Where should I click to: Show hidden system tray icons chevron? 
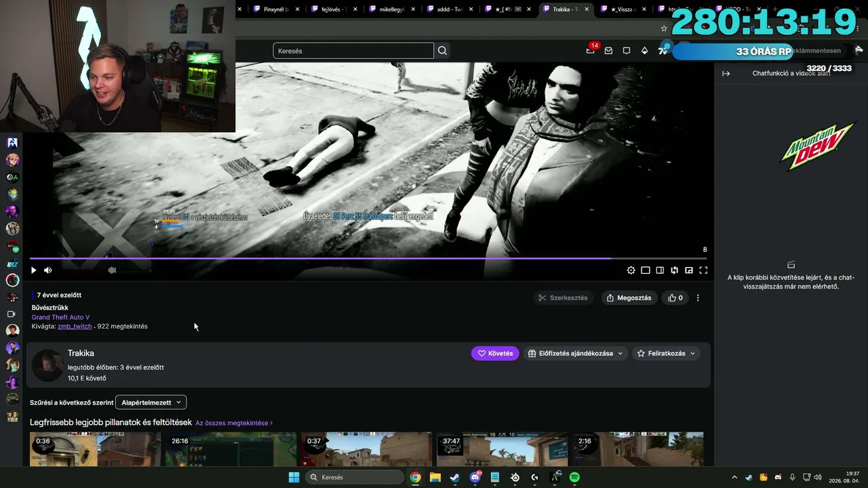[734, 477]
